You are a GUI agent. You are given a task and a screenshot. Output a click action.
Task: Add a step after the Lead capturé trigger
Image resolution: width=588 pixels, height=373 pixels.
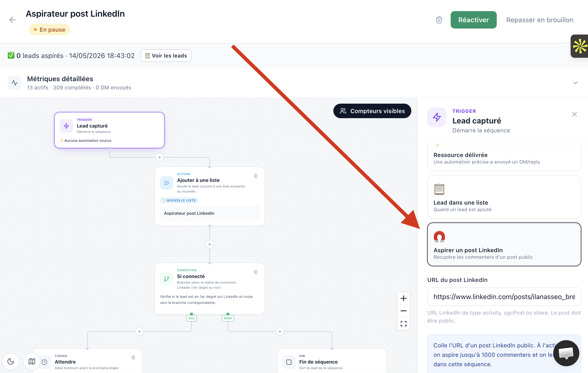pyautogui.click(x=160, y=158)
